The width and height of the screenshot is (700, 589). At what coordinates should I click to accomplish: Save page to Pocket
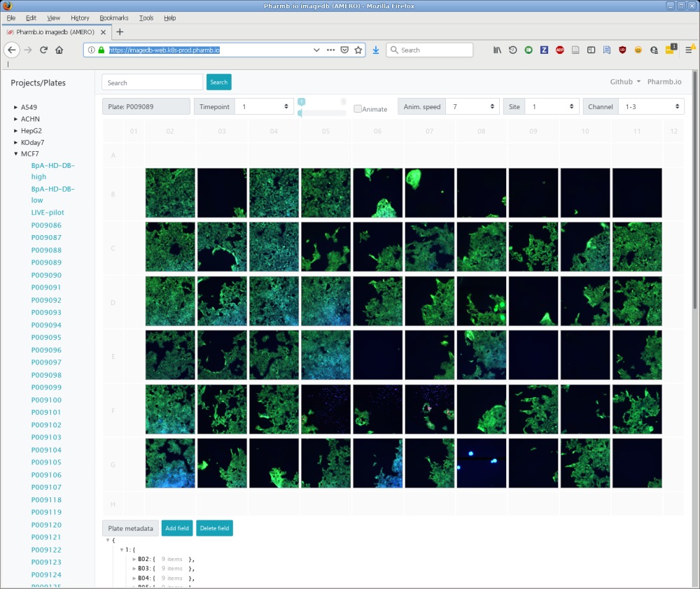(x=344, y=50)
